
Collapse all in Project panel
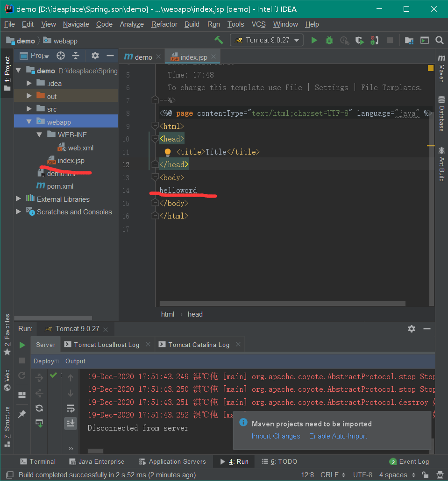point(76,56)
